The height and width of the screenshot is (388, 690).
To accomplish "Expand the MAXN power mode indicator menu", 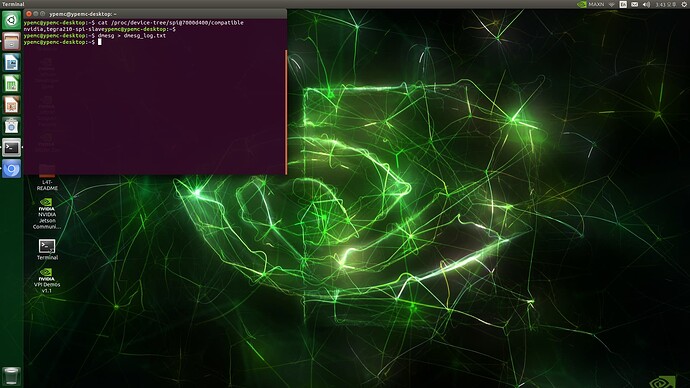I will coord(591,4).
